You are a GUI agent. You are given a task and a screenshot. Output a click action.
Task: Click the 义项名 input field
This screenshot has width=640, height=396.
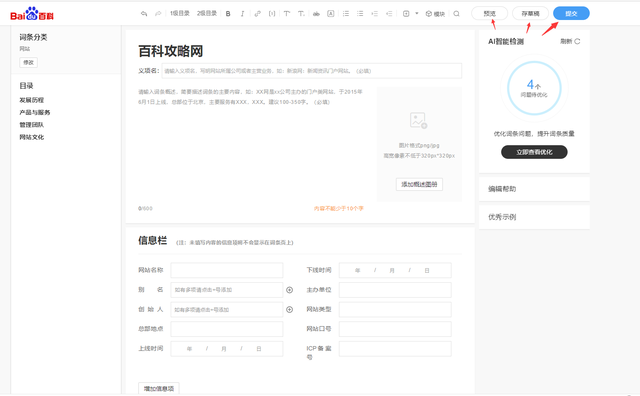tap(312, 71)
